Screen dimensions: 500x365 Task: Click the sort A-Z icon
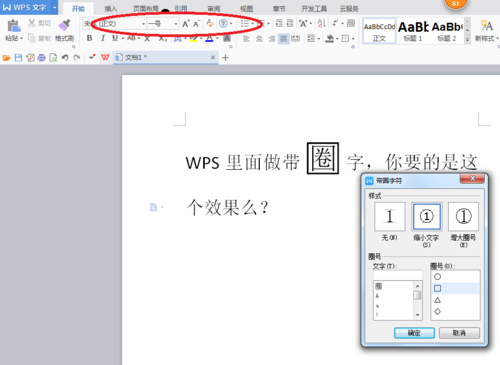click(x=321, y=23)
